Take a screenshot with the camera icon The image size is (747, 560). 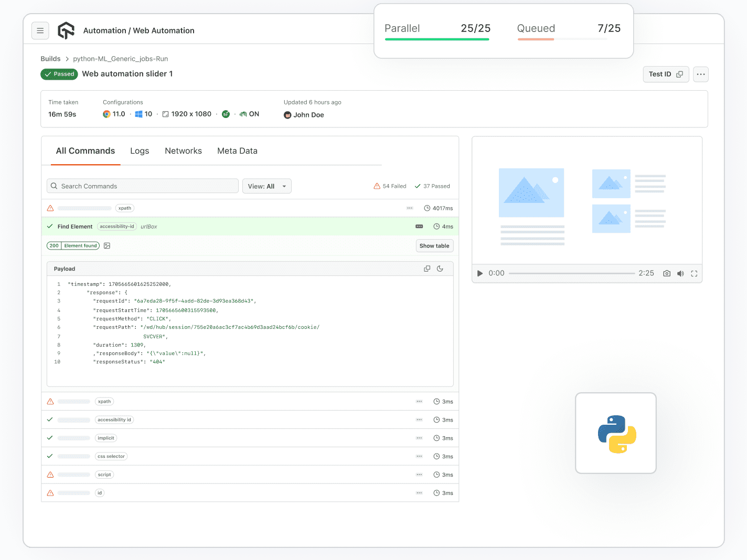(666, 273)
